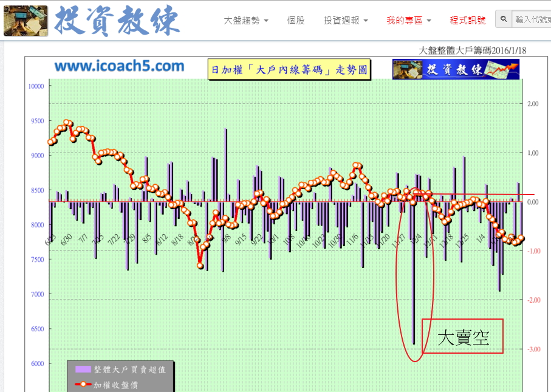Click the purple 整體大戶買賣超值 legend swatch
The height and width of the screenshot is (392, 551).
coord(83,369)
